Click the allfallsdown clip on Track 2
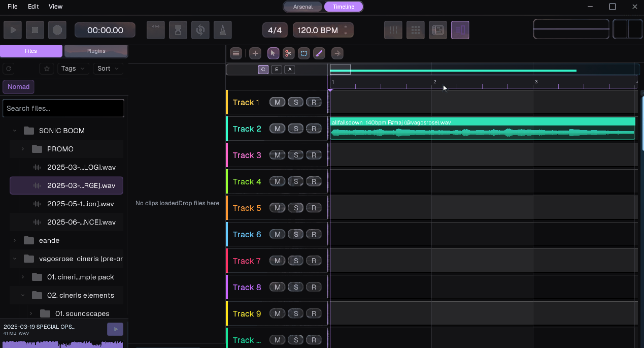 tap(482, 128)
